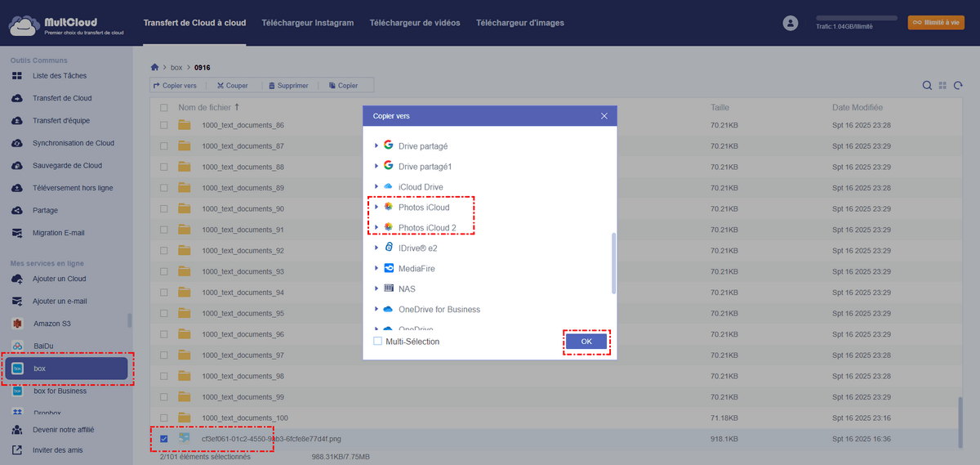Select the 1000_text_documents_100 folder name
The height and width of the screenshot is (465, 980).
tap(245, 418)
